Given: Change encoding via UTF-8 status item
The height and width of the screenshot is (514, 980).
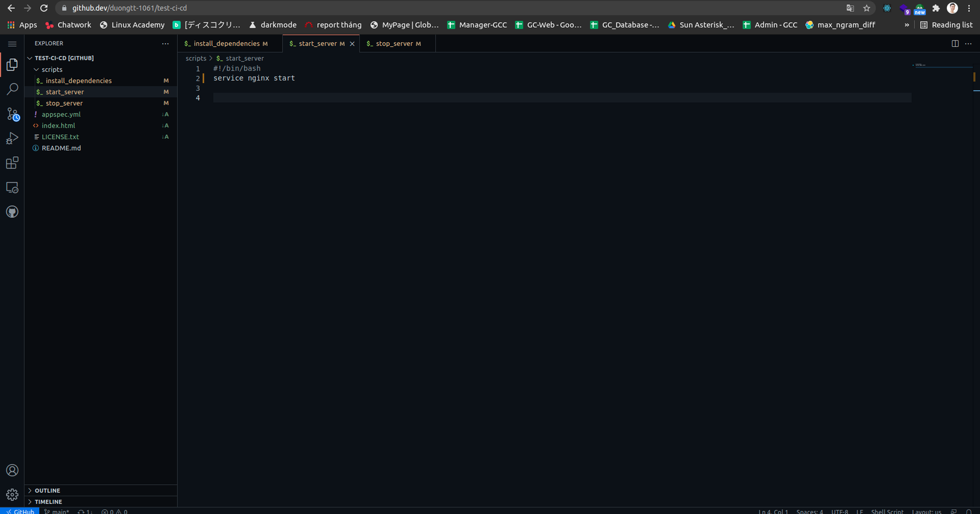Looking at the screenshot, I should point(840,510).
